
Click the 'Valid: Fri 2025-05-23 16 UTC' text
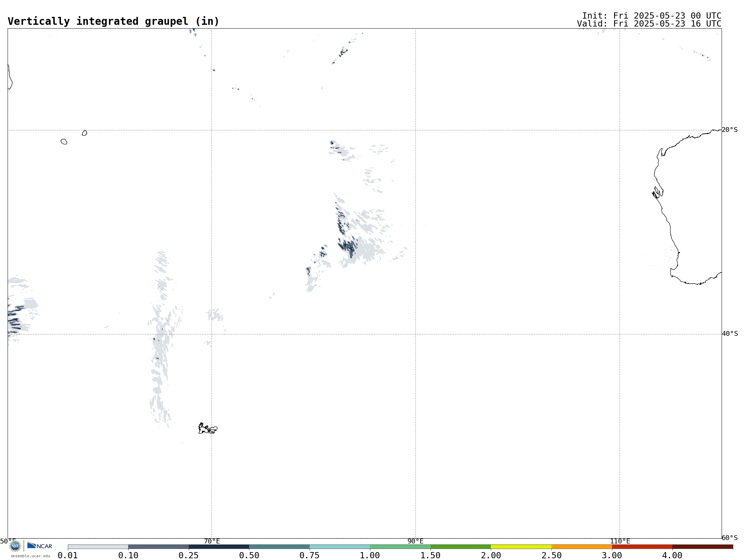click(649, 24)
